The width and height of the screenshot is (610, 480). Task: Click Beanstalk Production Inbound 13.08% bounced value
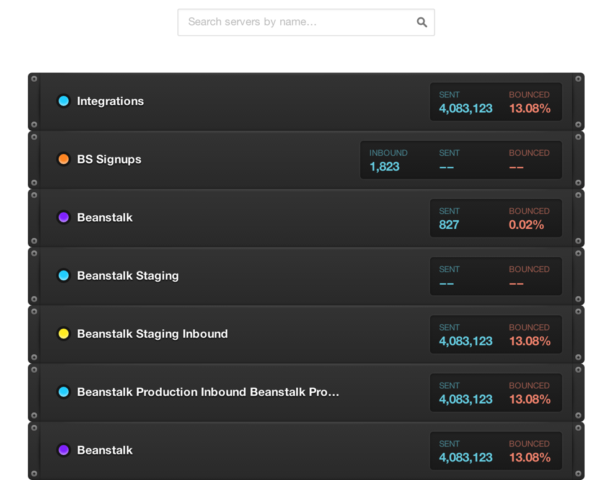530,399
